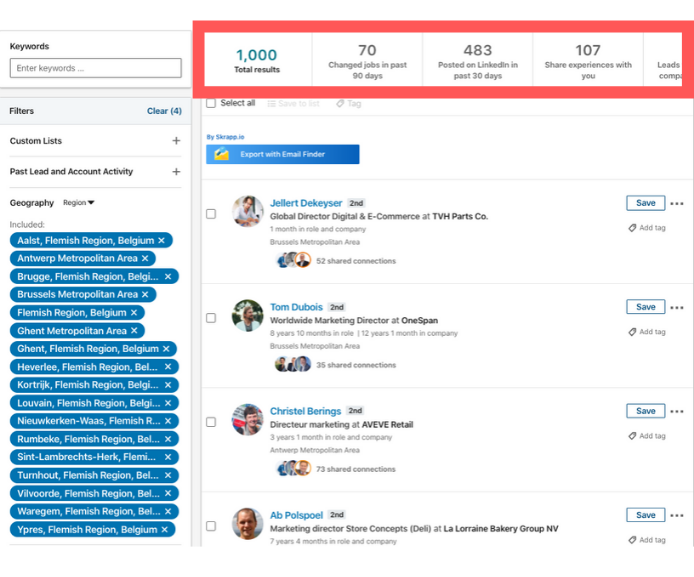Remove the Turnhout filter chip

click(168, 475)
